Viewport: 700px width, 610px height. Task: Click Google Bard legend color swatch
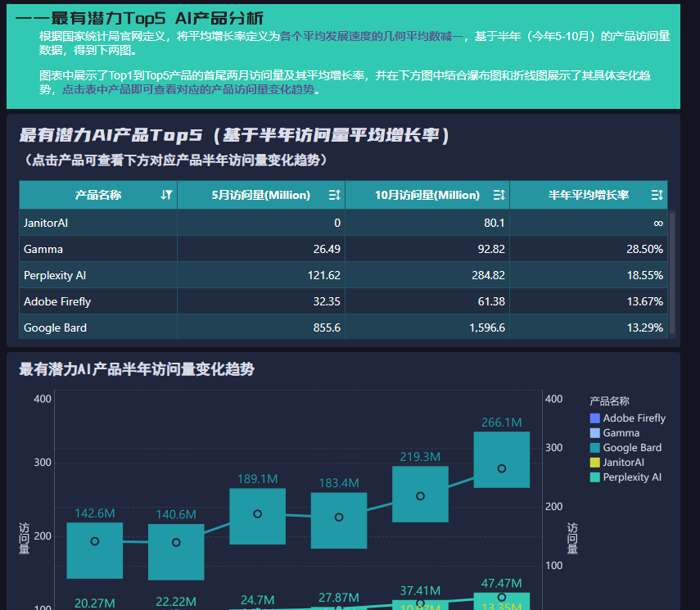[594, 447]
